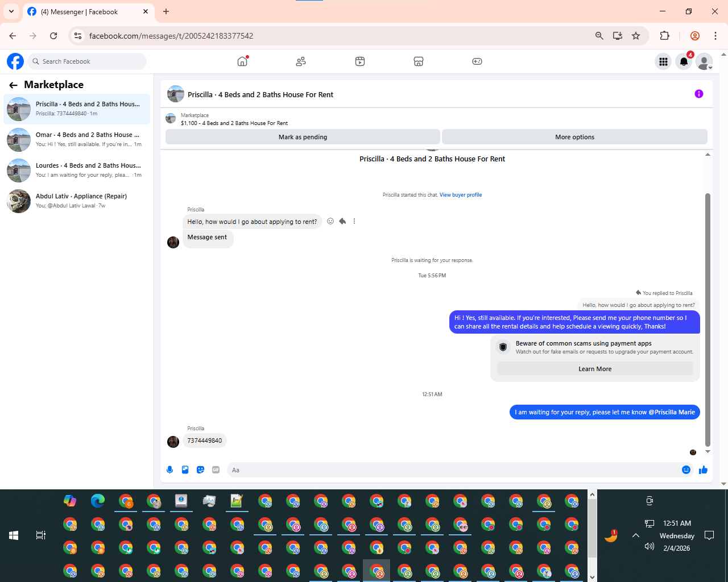The image size is (728, 582).
Task: Open the listing title in chat header
Action: pos(260,95)
